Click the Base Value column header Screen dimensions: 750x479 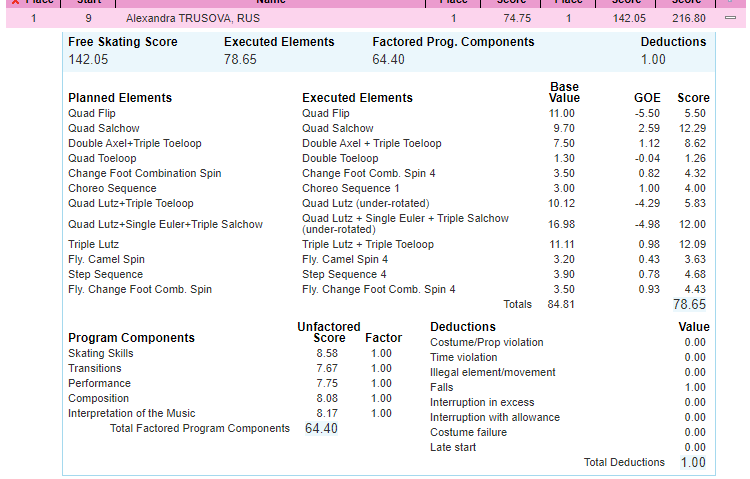(x=564, y=93)
